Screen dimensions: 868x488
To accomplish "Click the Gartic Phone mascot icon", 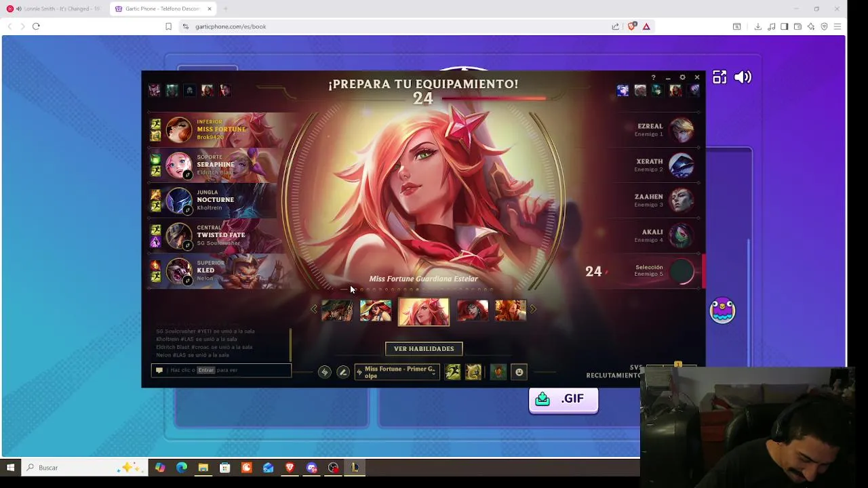I will 722,310.
